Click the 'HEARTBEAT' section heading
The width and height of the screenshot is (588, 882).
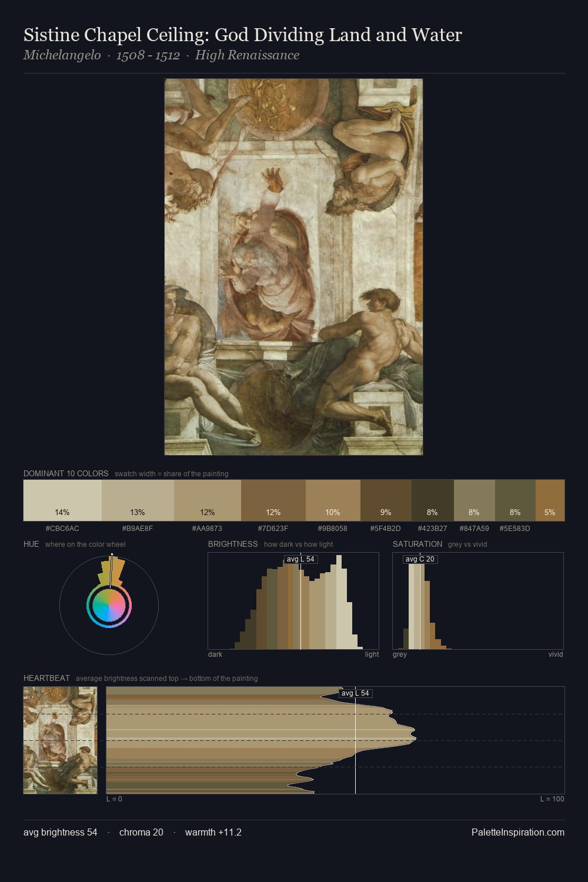(46, 678)
